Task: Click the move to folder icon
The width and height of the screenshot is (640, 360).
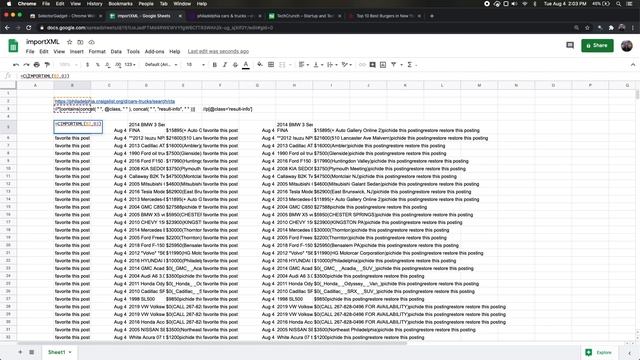Action: pos(80,42)
